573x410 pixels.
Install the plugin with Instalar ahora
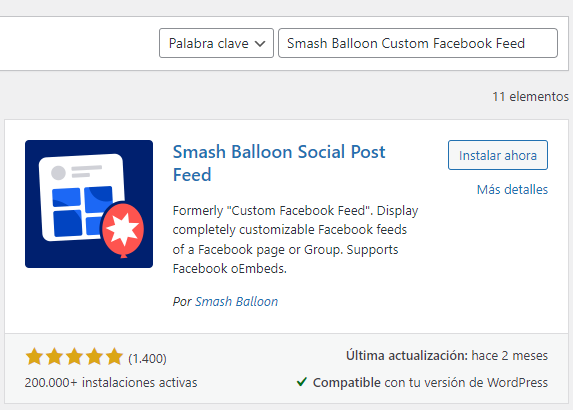coord(498,155)
